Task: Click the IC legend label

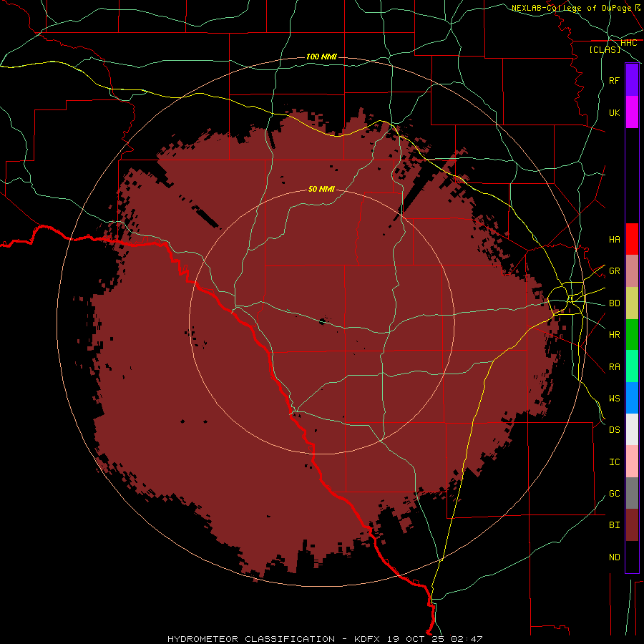Action: pos(615,462)
